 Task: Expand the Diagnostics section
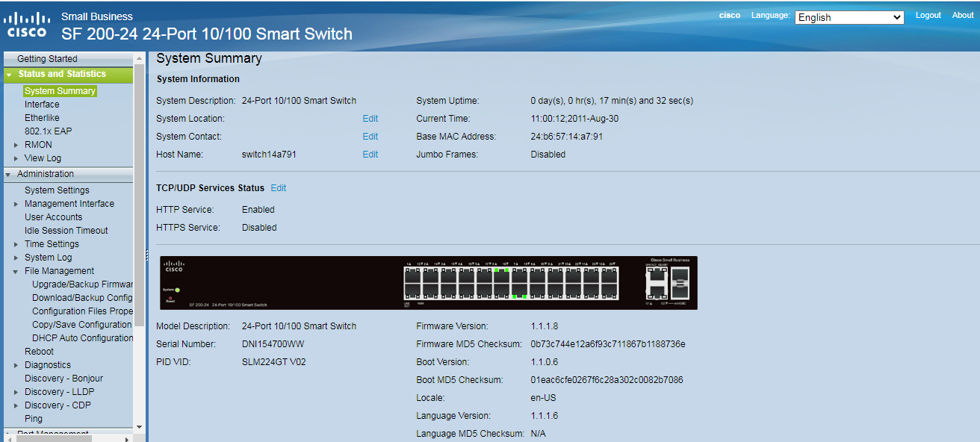tap(18, 364)
